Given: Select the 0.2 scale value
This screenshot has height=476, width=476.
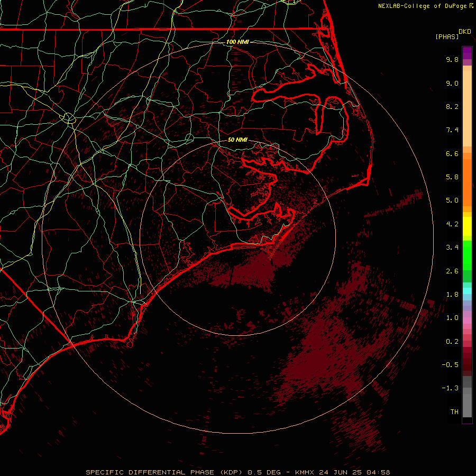Looking at the screenshot, I should [452, 342].
